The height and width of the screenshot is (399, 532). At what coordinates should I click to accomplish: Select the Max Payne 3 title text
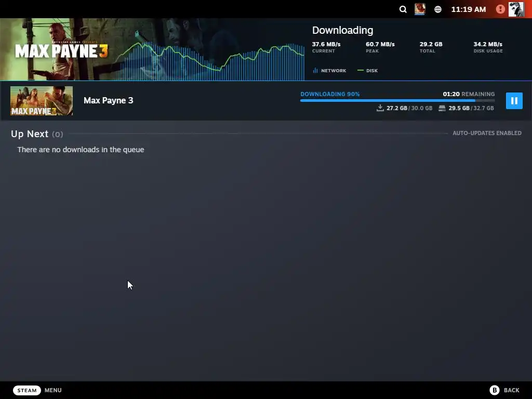pyautogui.click(x=108, y=100)
